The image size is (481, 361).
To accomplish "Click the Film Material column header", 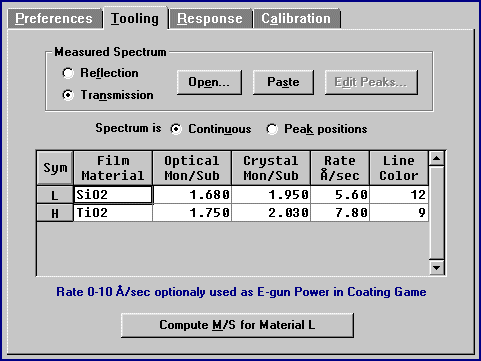I will [x=113, y=168].
